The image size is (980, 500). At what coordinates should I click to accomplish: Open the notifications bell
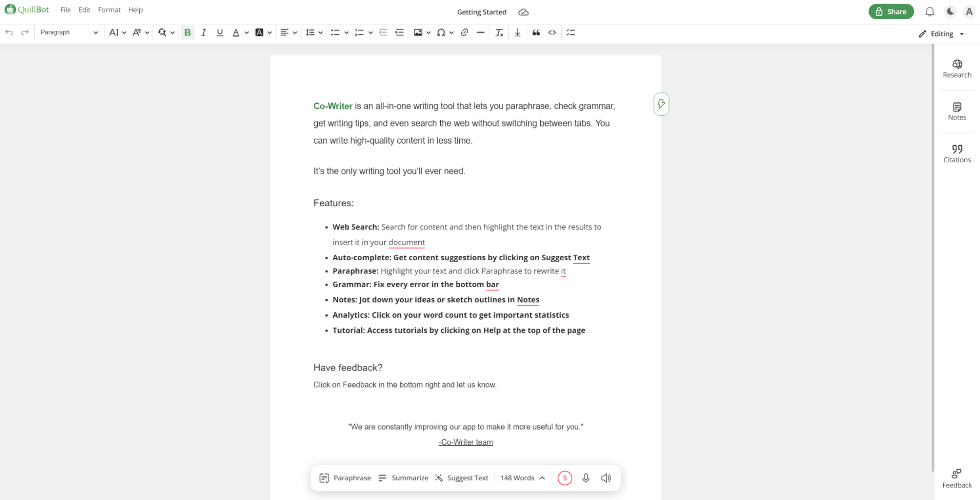pos(930,11)
